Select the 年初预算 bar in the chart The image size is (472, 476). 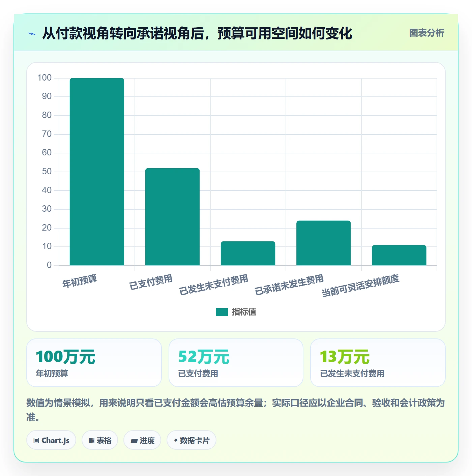(97, 172)
